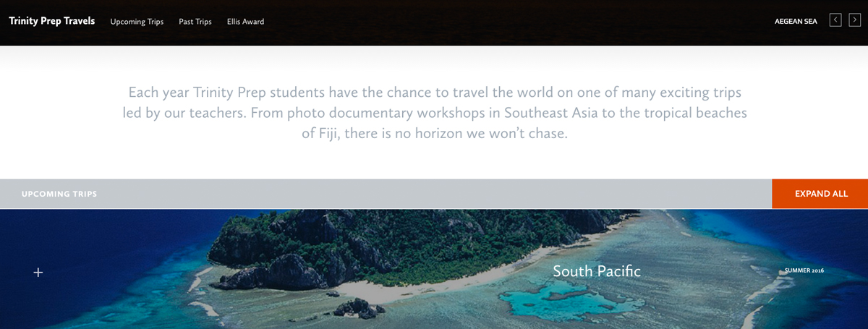The height and width of the screenshot is (329, 868).
Task: Open the Upcoming Trips nav item
Action: [137, 22]
